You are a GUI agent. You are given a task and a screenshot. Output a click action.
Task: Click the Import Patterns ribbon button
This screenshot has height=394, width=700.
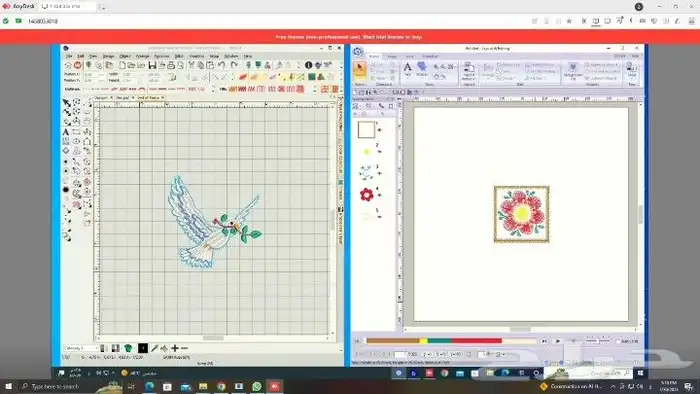tap(469, 71)
